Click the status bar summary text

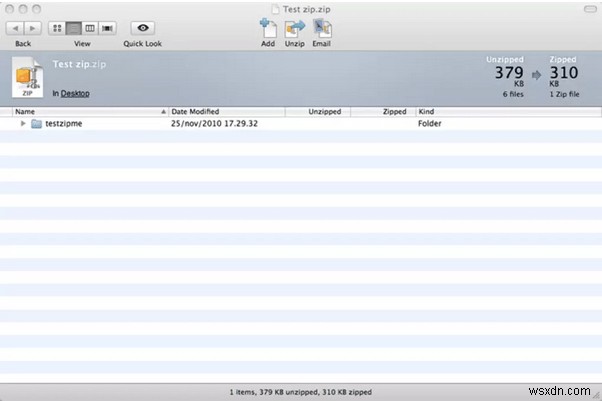pos(301,392)
